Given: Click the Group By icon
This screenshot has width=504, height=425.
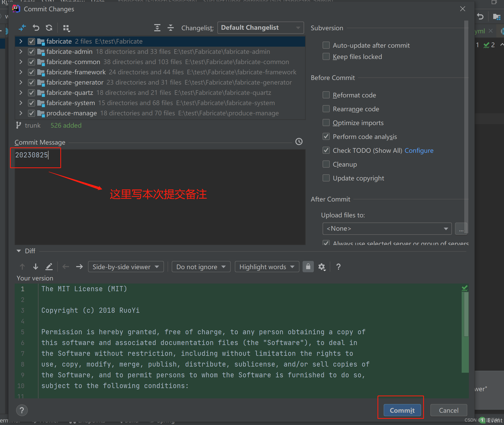Looking at the screenshot, I should 66,28.
